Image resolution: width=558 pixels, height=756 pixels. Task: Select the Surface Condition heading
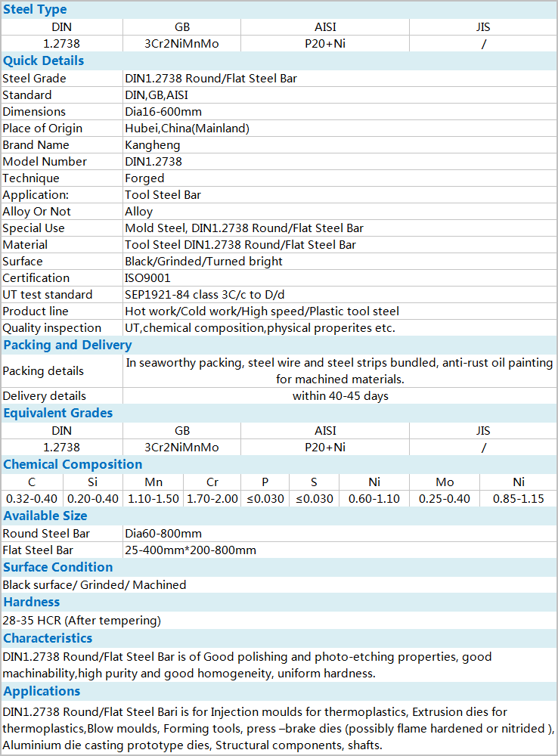point(58,568)
